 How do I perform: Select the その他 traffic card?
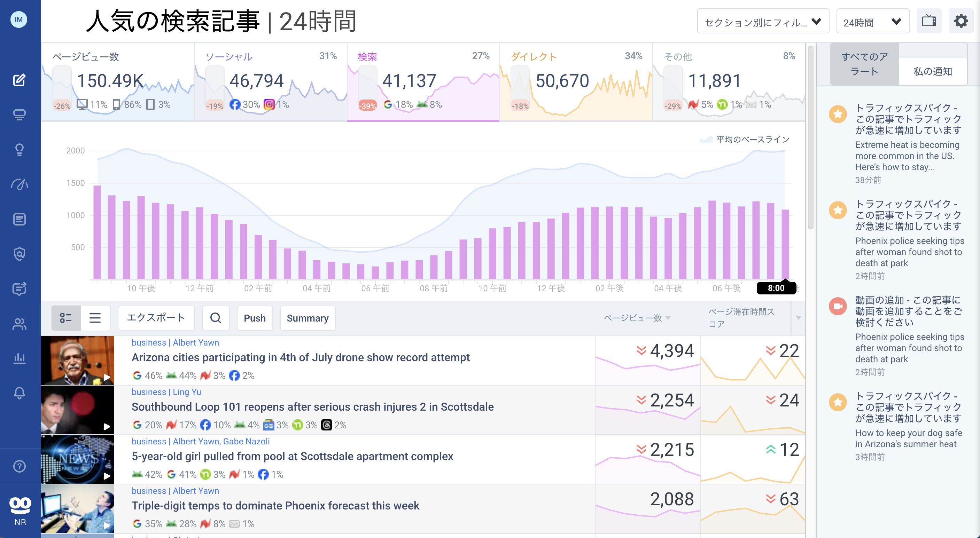(x=729, y=82)
